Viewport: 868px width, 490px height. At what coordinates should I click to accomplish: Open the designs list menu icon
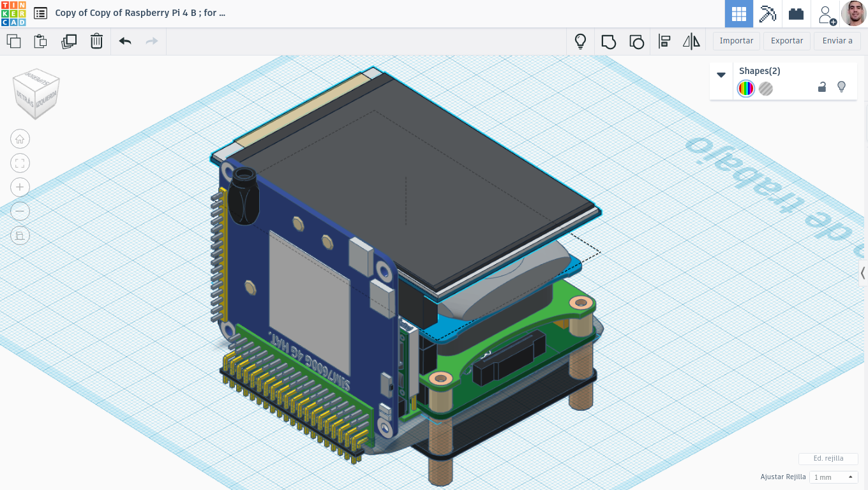point(40,13)
